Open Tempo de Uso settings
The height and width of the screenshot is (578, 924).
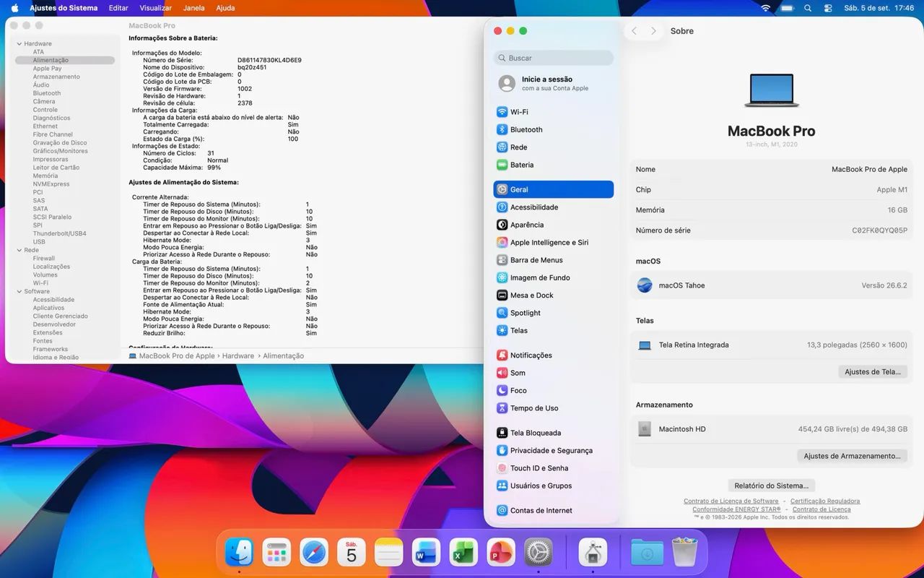coord(554,408)
